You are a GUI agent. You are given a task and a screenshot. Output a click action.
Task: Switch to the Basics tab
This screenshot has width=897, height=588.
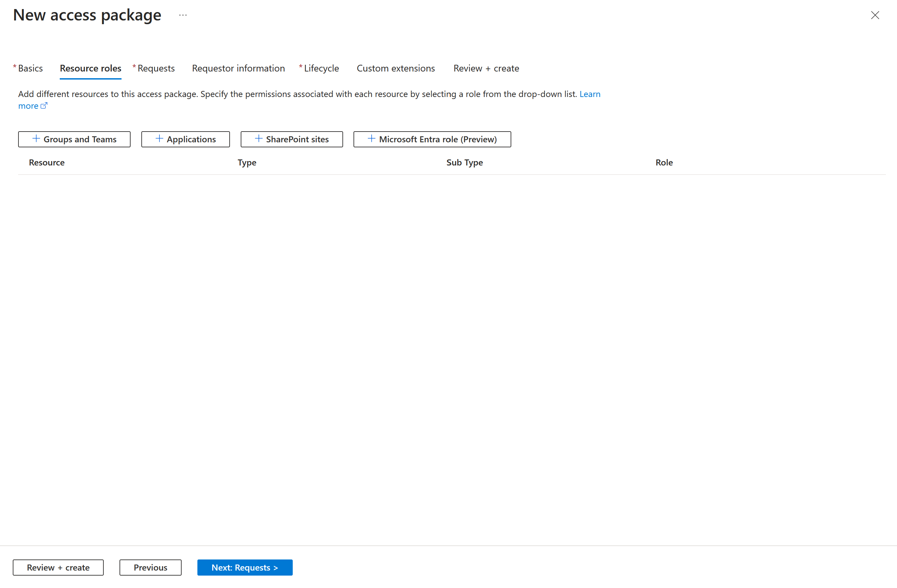[x=30, y=68]
